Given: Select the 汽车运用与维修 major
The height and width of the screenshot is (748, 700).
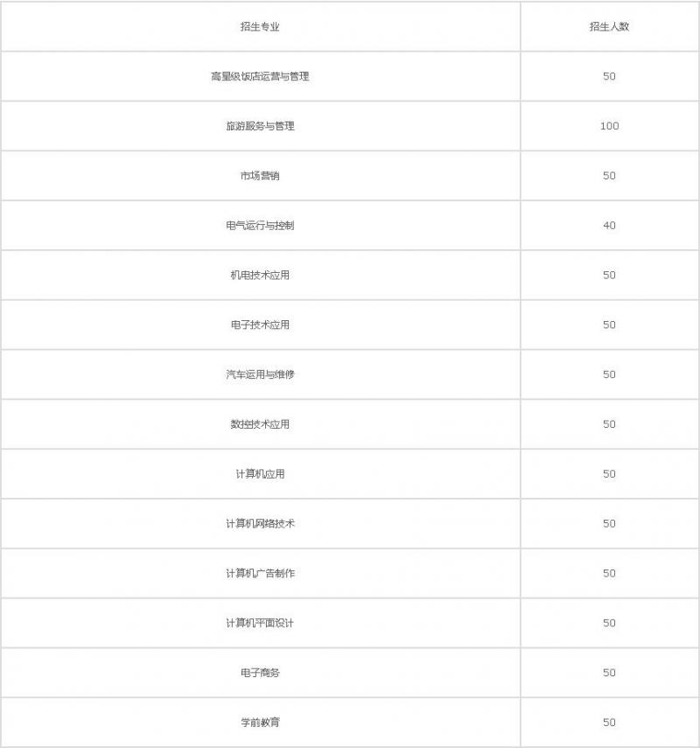Looking at the screenshot, I should (260, 374).
